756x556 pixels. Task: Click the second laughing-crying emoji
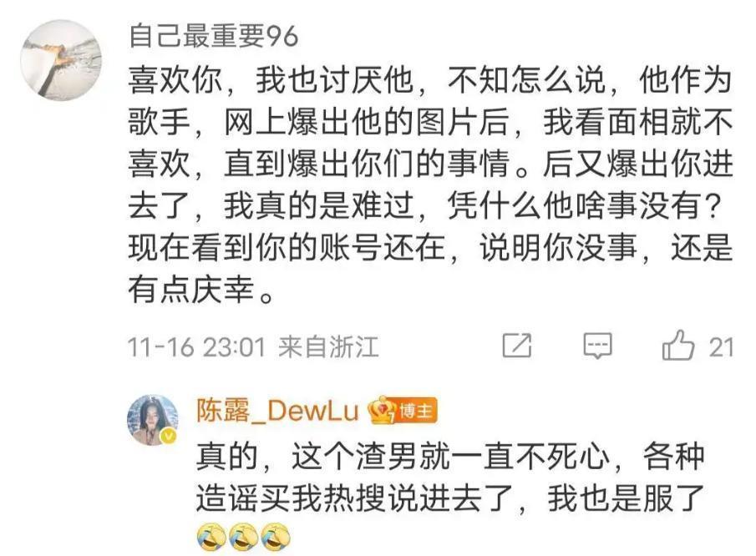coord(243,537)
